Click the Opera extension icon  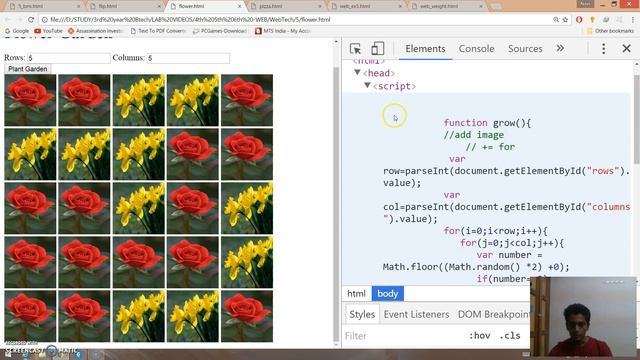(579, 20)
